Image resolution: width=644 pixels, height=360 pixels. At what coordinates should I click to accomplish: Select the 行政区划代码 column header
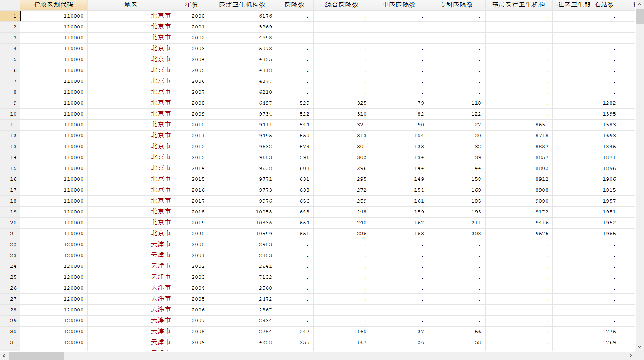coord(54,5)
